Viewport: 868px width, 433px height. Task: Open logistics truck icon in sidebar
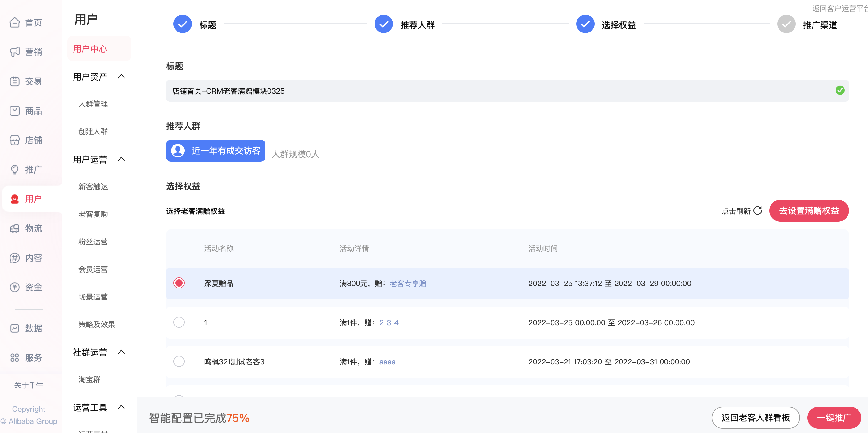[x=14, y=229]
